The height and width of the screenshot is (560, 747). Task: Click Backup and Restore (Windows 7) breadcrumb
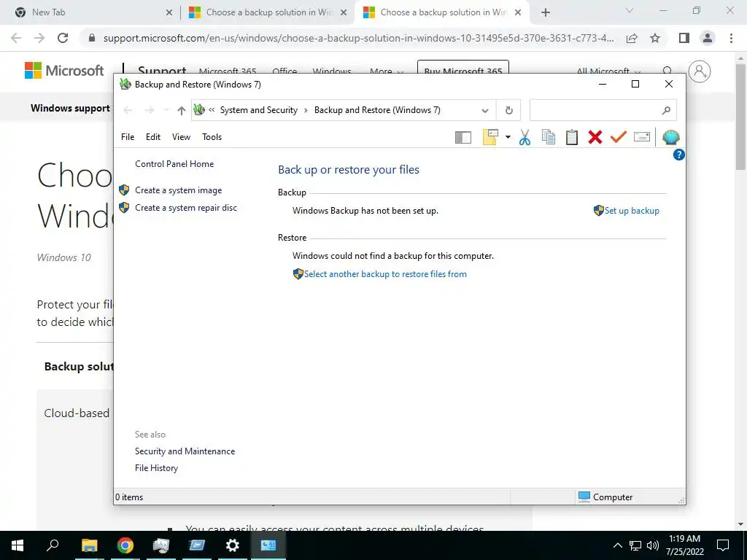point(377,111)
